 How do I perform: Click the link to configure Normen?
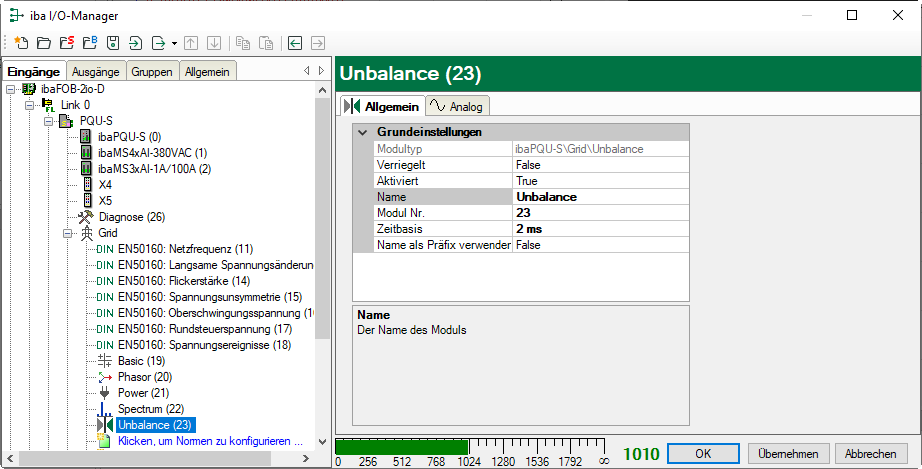click(210, 441)
